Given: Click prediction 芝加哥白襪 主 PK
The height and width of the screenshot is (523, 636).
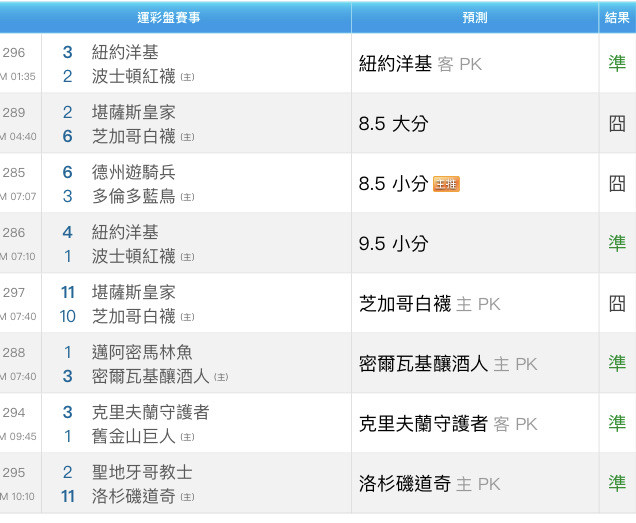Looking at the screenshot, I should pyautogui.click(x=430, y=304).
